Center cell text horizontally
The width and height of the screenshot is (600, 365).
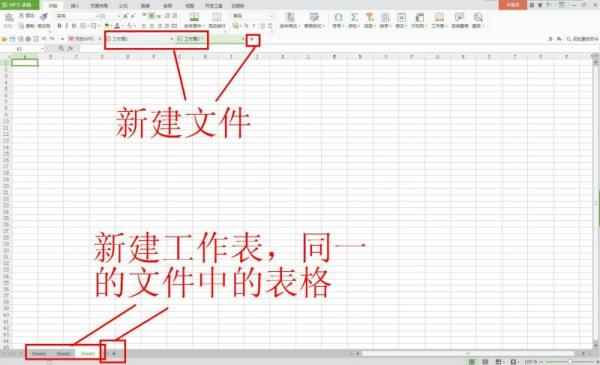(152, 26)
